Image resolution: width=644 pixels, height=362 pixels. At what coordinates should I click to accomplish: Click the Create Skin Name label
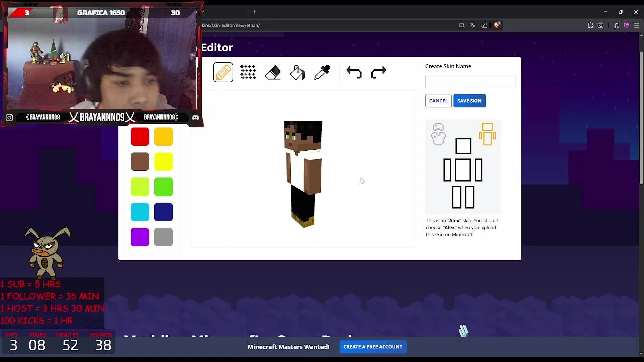pyautogui.click(x=448, y=66)
